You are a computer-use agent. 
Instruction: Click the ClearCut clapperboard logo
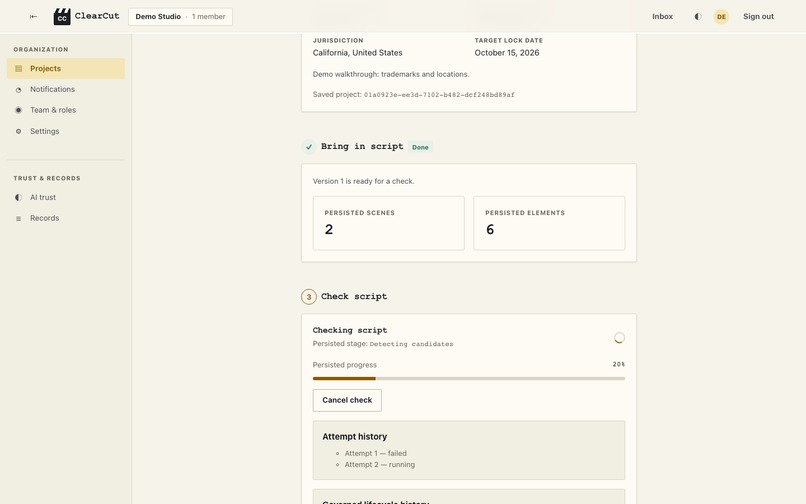coord(62,16)
